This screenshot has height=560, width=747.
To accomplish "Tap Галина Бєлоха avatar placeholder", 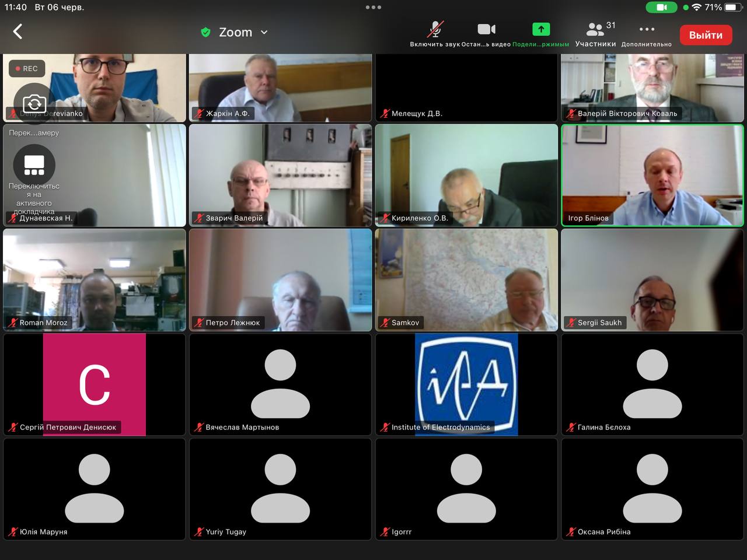I will (x=652, y=383).
